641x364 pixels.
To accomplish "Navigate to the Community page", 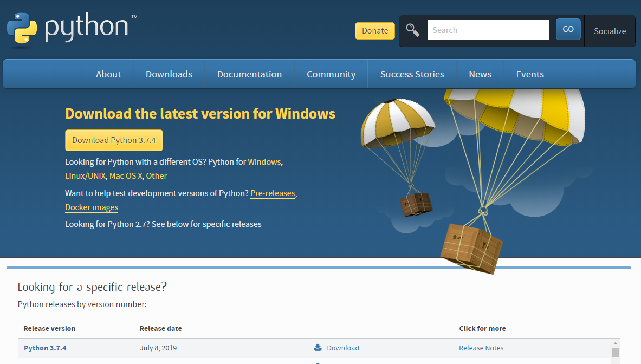I will click(331, 74).
